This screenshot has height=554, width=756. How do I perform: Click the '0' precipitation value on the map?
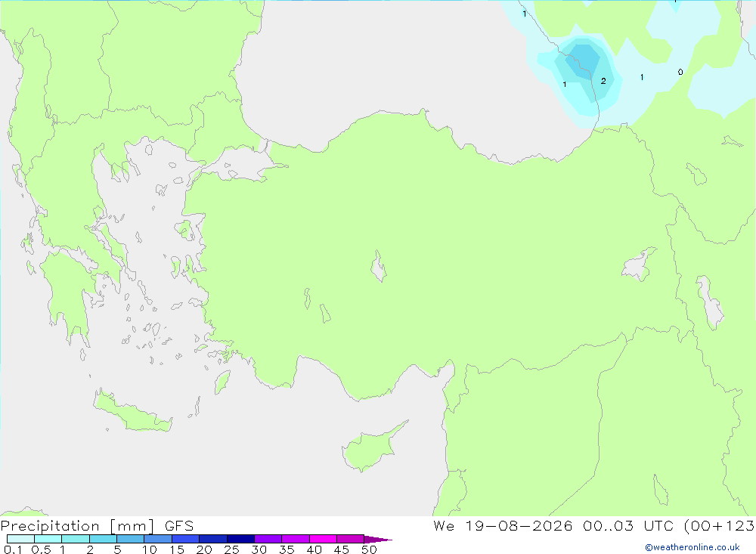click(680, 72)
